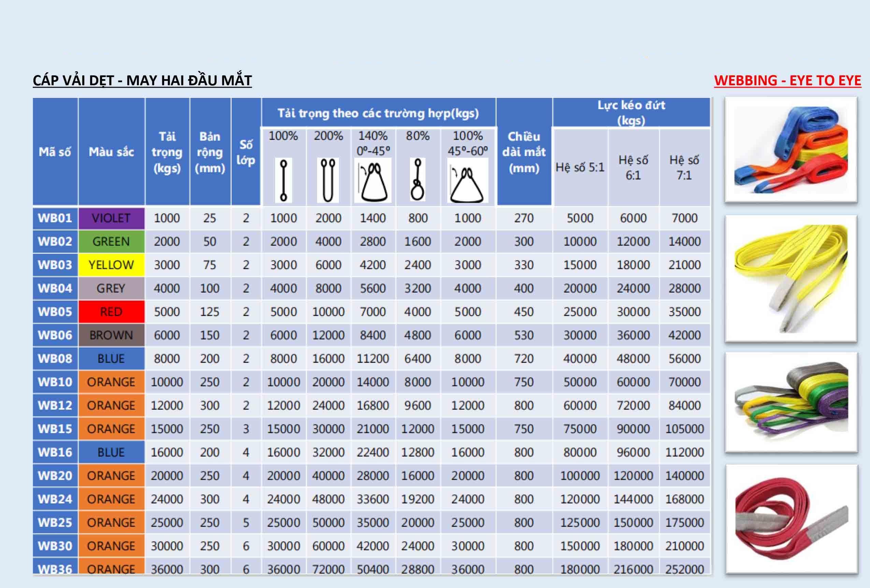
Task: Select the WB05 code cell
Action: tap(55, 312)
